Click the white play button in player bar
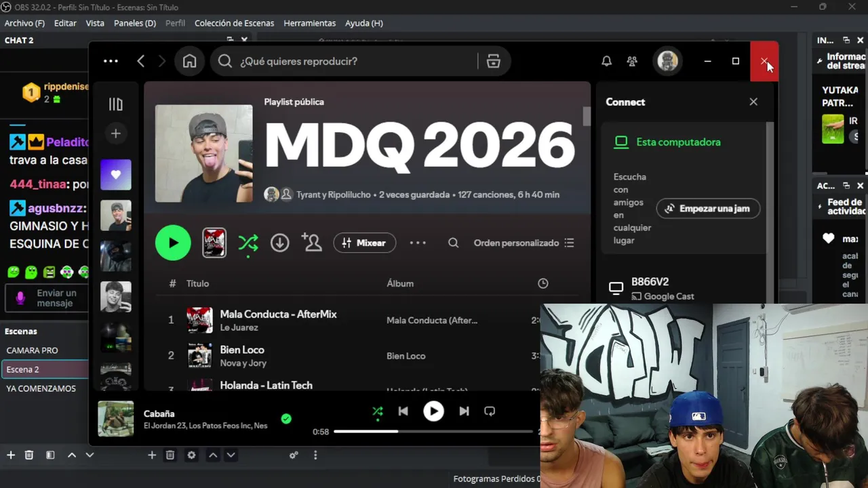Image resolution: width=868 pixels, height=488 pixels. pyautogui.click(x=433, y=411)
